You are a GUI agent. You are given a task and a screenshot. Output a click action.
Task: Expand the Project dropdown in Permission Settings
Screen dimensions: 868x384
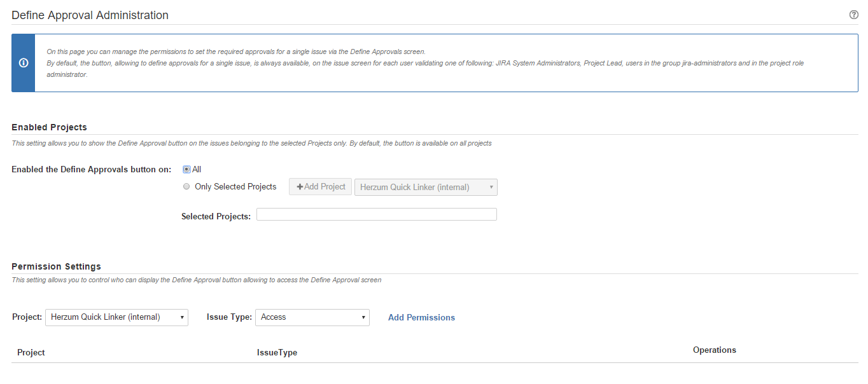pyautogui.click(x=116, y=317)
